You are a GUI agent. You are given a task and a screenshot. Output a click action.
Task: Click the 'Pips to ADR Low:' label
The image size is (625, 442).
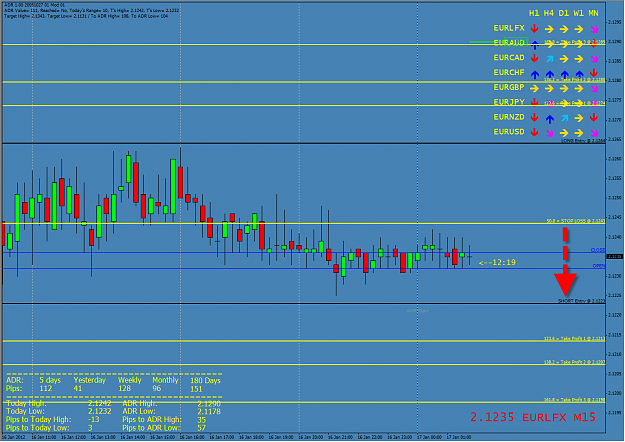click(x=151, y=428)
